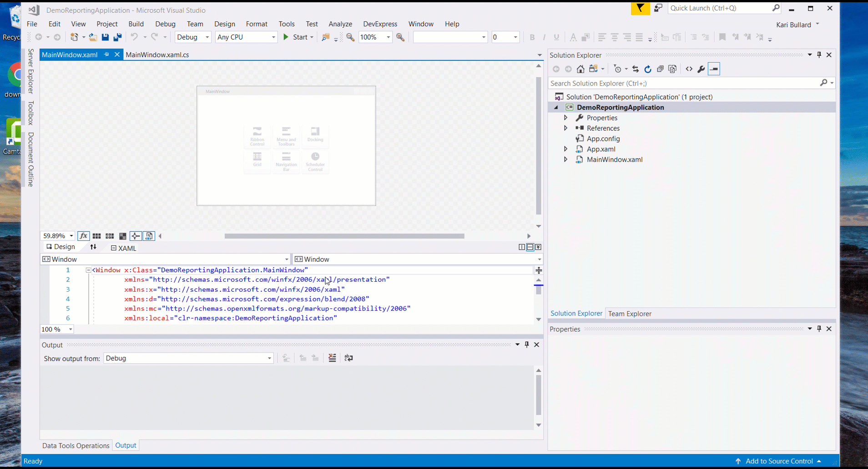Click the Bold formatting icon
The height and width of the screenshot is (469, 868).
(x=532, y=37)
